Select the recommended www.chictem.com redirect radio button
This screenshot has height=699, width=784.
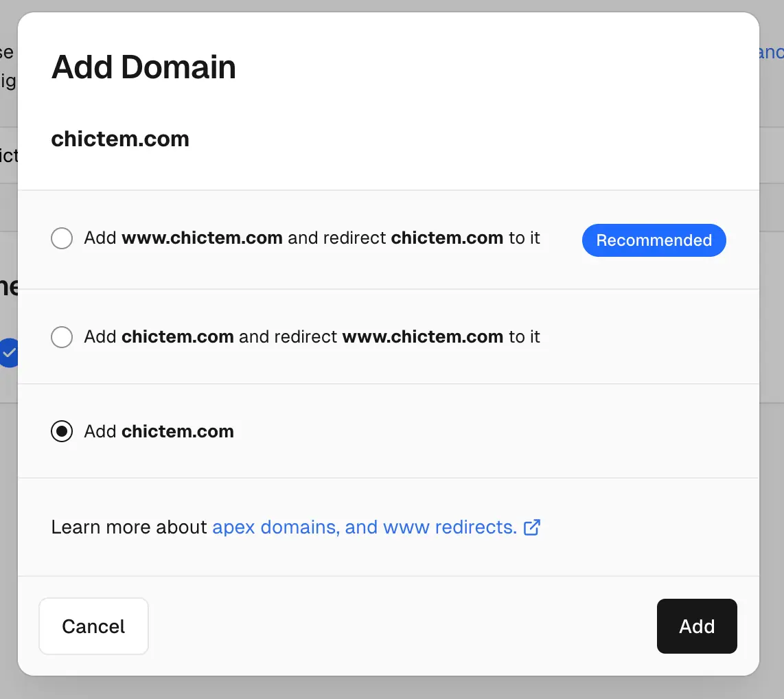pyautogui.click(x=62, y=239)
